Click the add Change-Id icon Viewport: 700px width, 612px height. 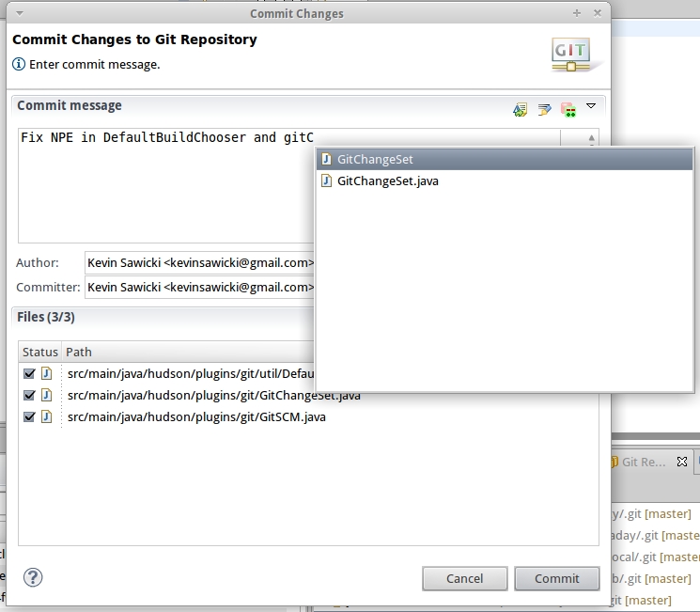click(x=568, y=109)
